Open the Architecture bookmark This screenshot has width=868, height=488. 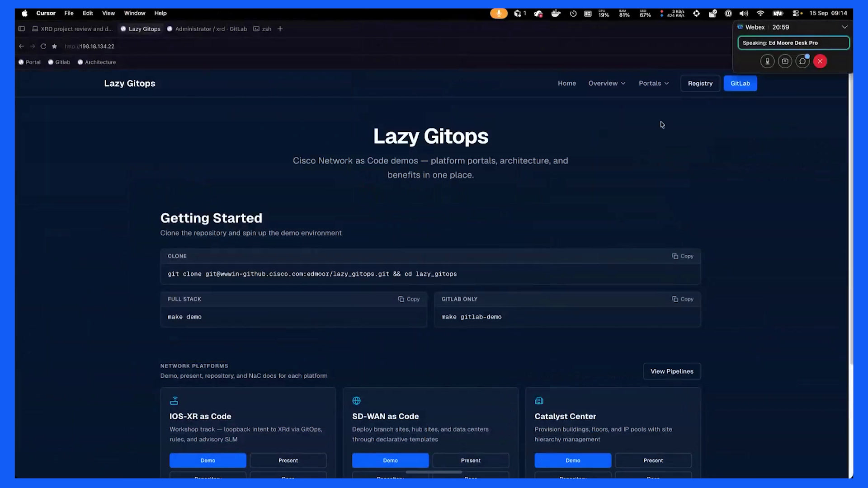tap(96, 62)
